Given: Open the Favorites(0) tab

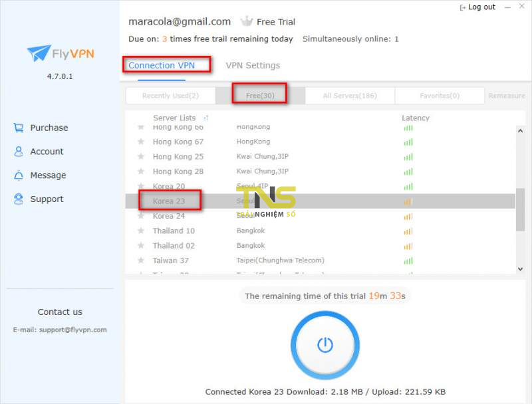Looking at the screenshot, I should (x=440, y=96).
